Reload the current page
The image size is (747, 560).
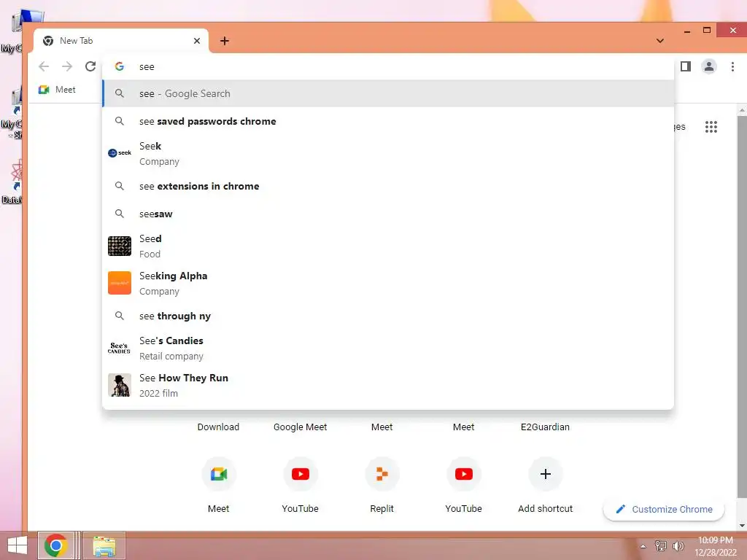(90, 66)
